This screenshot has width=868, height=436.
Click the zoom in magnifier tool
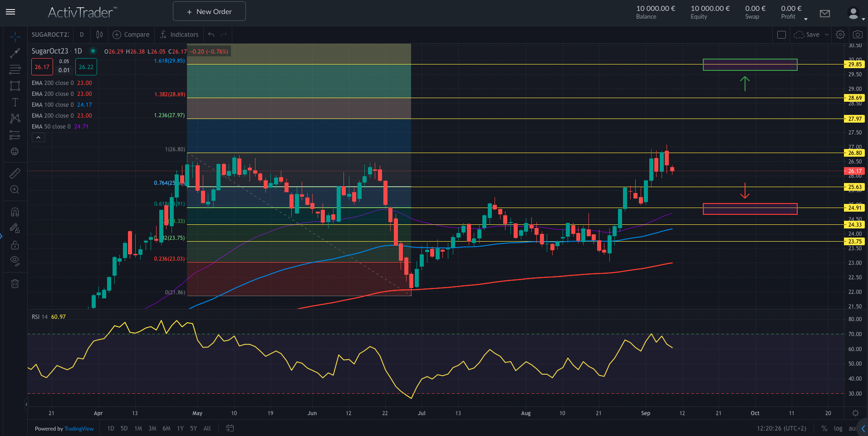point(15,190)
